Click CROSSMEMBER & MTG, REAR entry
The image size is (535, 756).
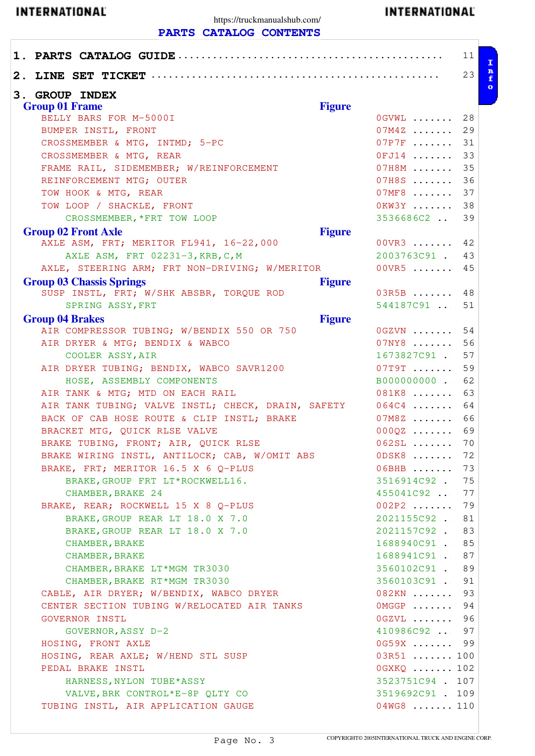pyautogui.click(x=111, y=156)
